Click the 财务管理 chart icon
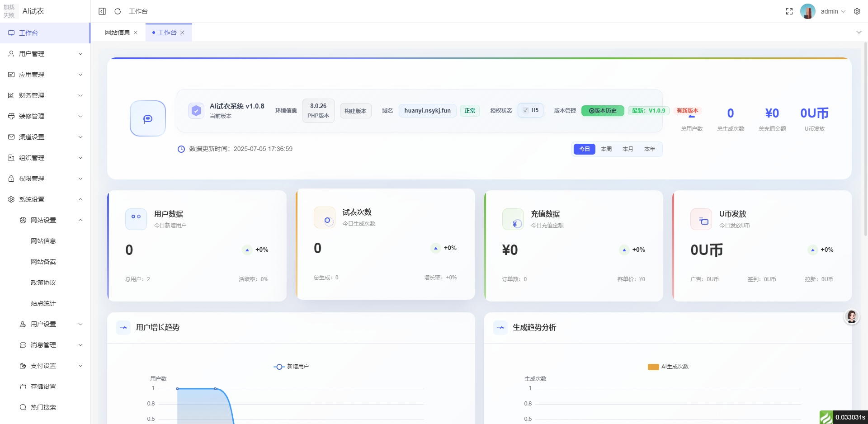The height and width of the screenshot is (424, 868). (11, 95)
